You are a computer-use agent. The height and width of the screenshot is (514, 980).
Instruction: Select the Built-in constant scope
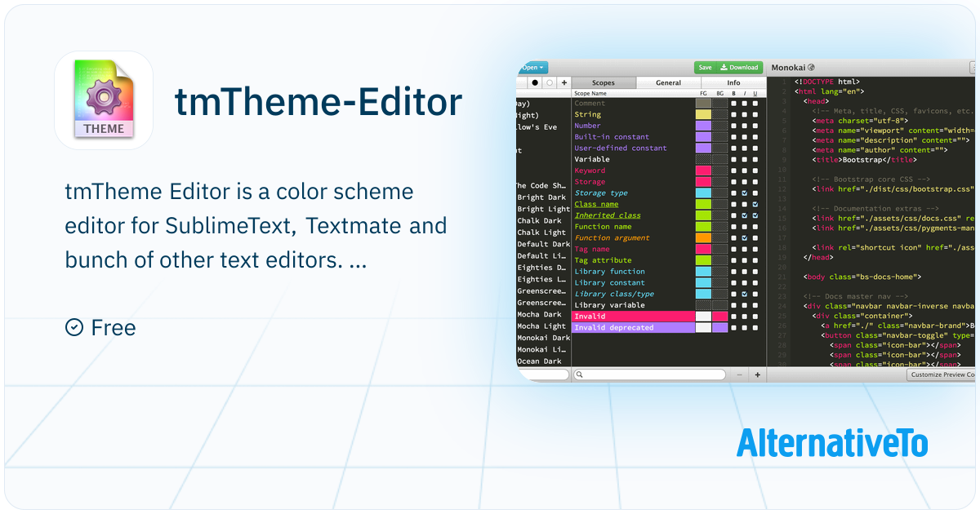pyautogui.click(x=612, y=137)
